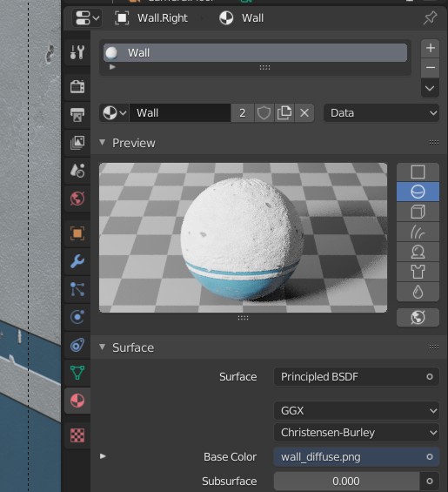Select sphere preview type
Image resolution: width=448 pixels, height=492 pixels.
coord(418,192)
